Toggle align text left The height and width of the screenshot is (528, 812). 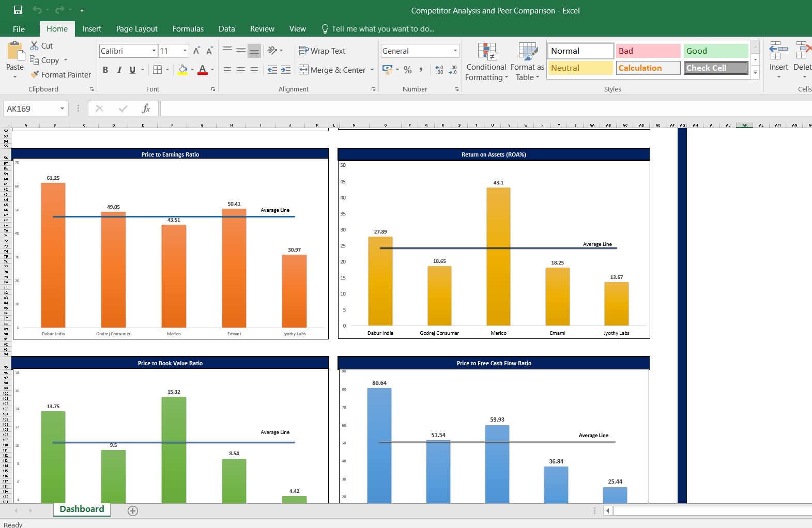pyautogui.click(x=227, y=70)
